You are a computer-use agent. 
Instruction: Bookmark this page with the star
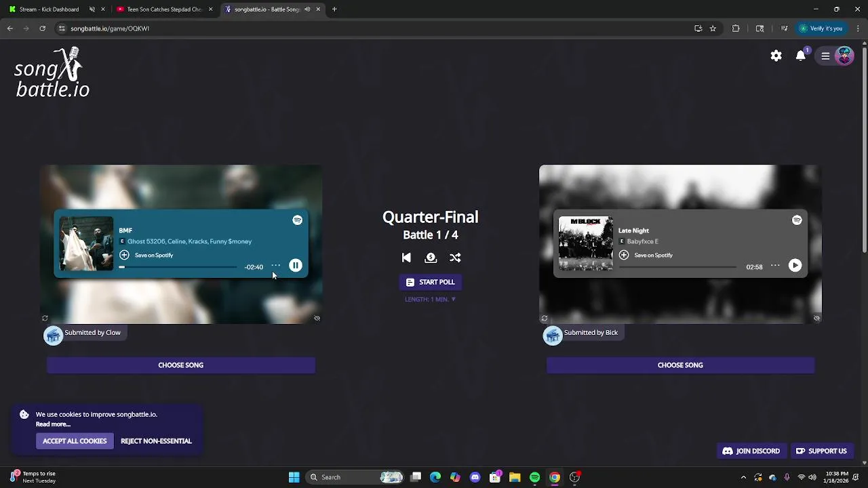click(x=713, y=28)
